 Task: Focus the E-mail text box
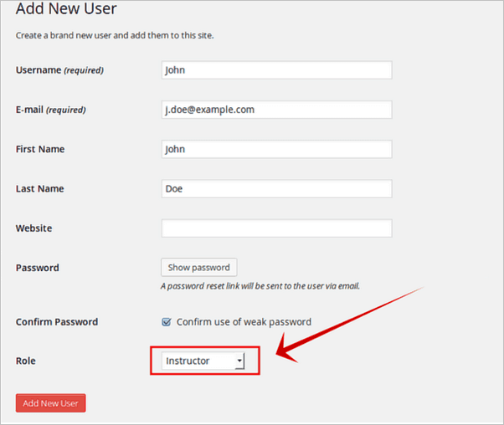[x=276, y=110]
